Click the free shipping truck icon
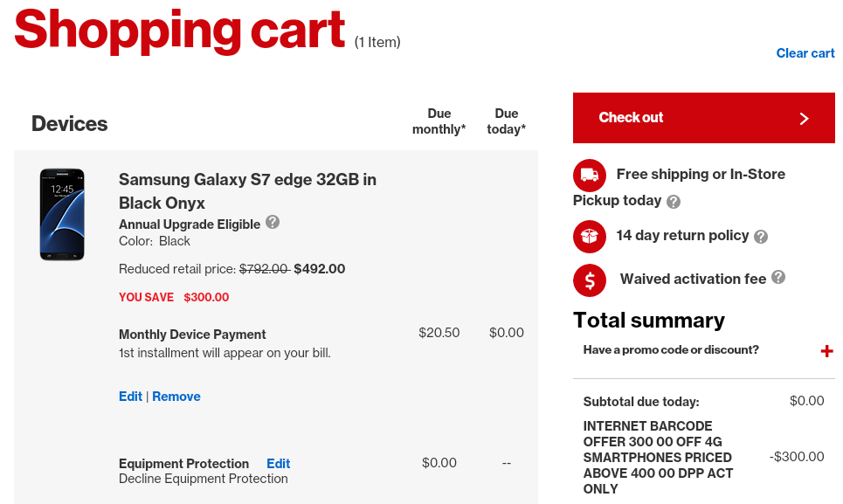The image size is (843, 504). 590,175
